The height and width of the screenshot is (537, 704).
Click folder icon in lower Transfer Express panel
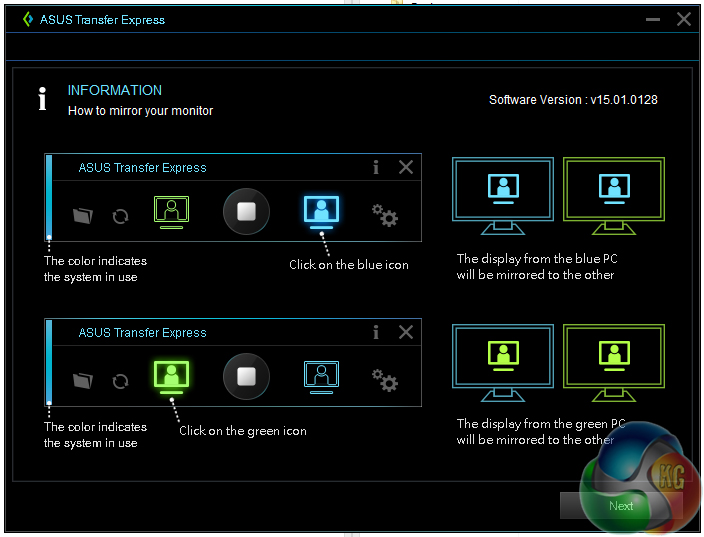point(83,381)
